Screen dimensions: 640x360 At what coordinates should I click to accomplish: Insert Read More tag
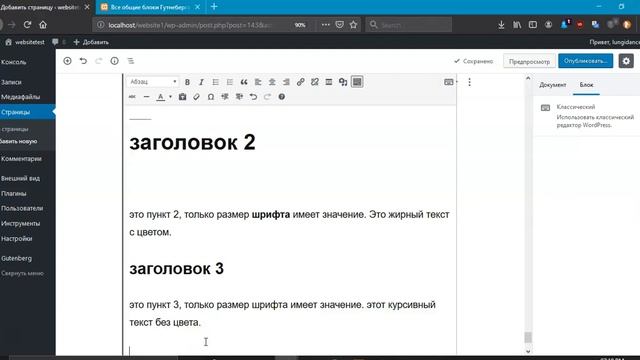coord(329,82)
